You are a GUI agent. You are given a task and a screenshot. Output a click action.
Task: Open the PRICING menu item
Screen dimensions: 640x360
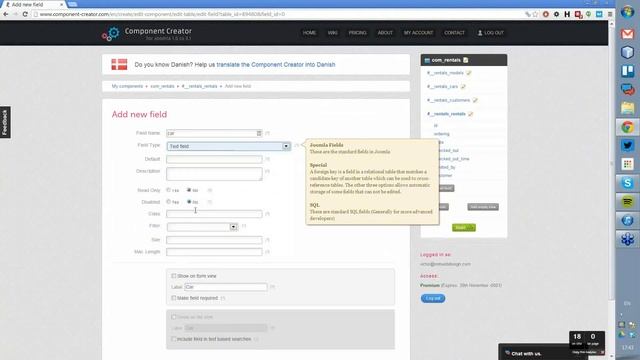(357, 33)
